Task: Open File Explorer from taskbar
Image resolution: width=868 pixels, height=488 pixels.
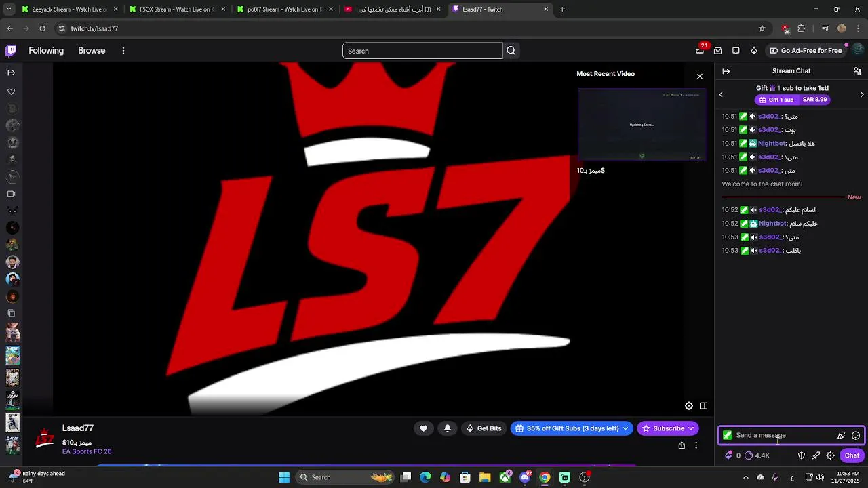Action: (x=485, y=477)
